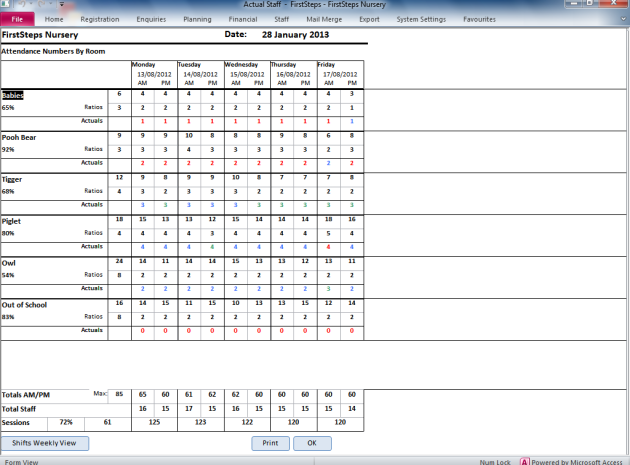Switch to the Registration ribbon tab
The width and height of the screenshot is (630, 465).
click(100, 19)
